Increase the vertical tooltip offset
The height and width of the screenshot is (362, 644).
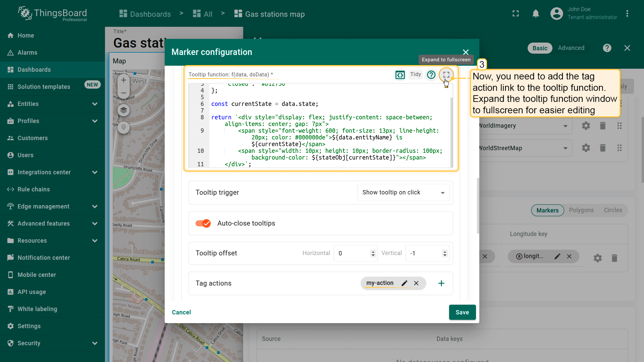445,251
